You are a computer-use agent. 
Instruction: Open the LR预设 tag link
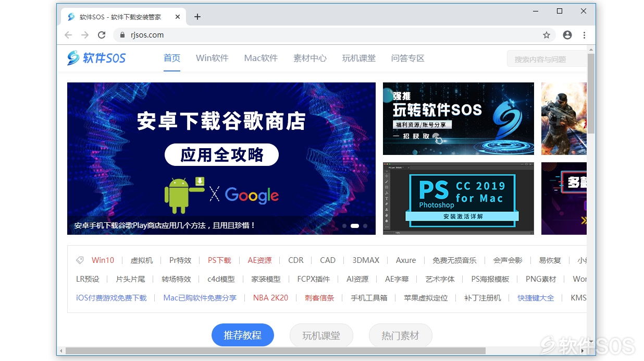point(88,279)
